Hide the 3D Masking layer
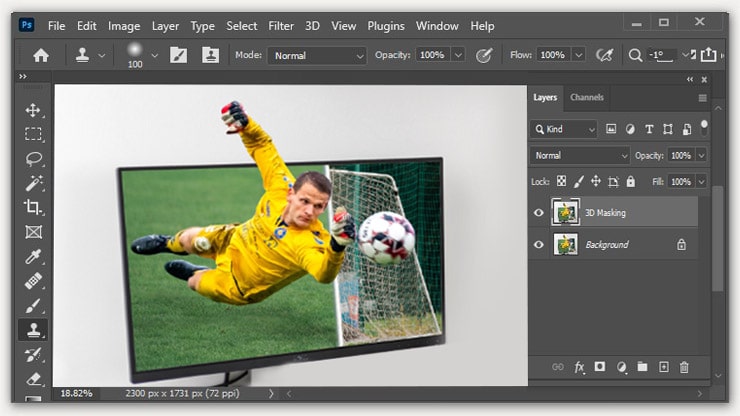The width and height of the screenshot is (740, 416). point(539,212)
